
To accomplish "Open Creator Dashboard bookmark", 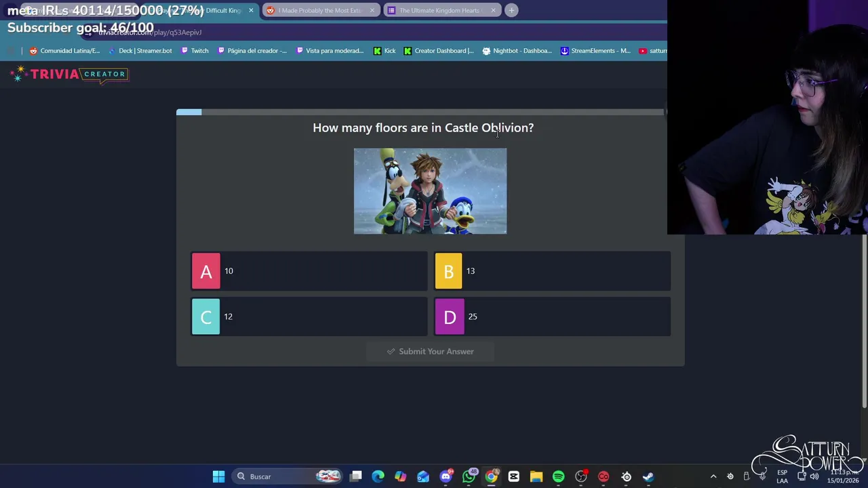I will 438,51.
